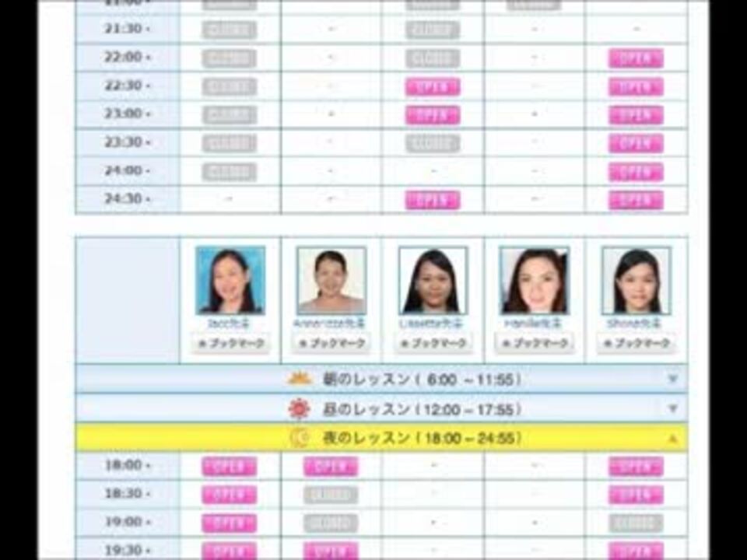Select the yellow 夜のレッスン (18:00–24:55) header bar

(x=381, y=438)
